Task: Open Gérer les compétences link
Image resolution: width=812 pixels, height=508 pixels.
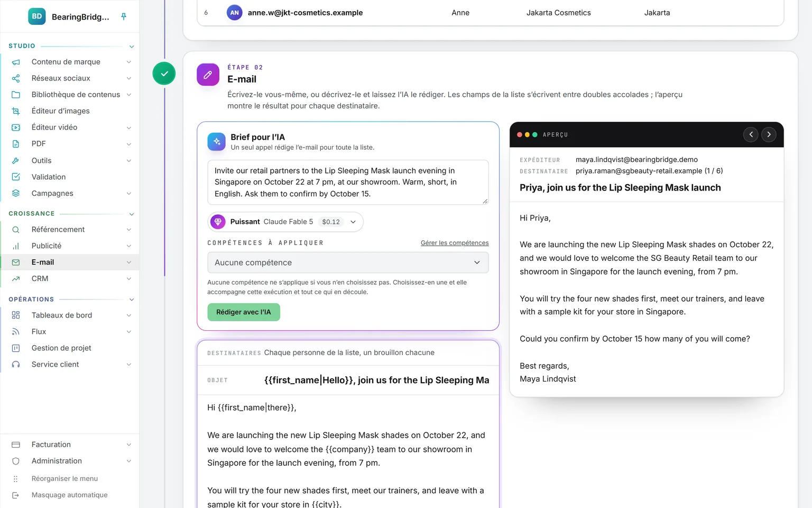Action: [x=455, y=243]
